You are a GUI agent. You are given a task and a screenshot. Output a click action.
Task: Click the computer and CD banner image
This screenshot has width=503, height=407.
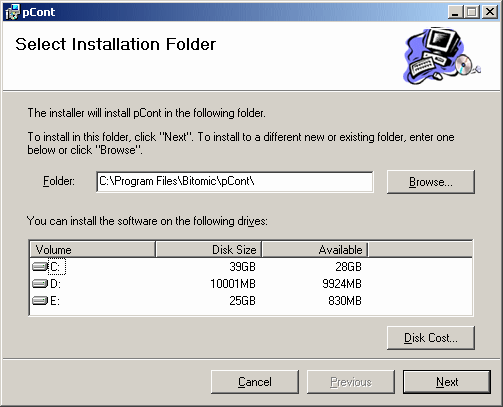(x=442, y=56)
